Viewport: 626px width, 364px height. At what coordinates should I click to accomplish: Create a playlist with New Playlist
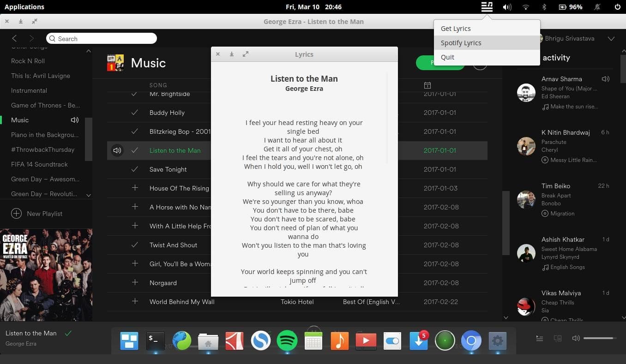pyautogui.click(x=37, y=214)
